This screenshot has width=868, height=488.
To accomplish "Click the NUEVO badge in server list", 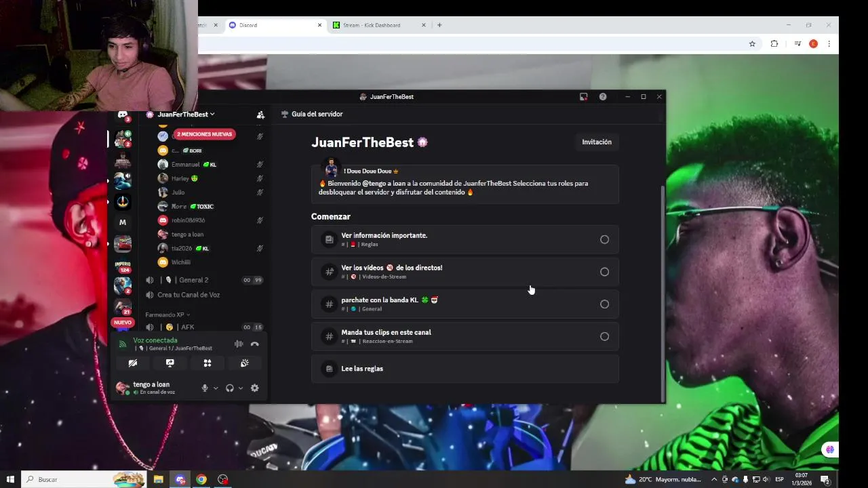I will coord(123,323).
